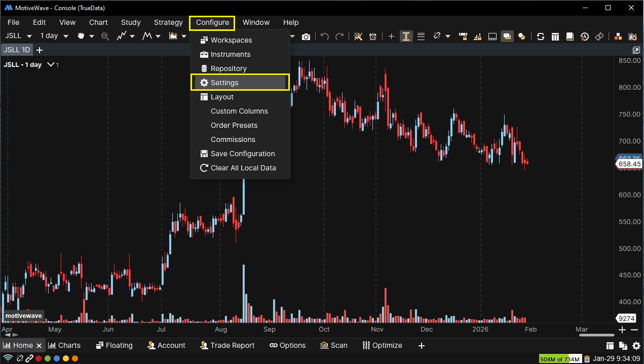The height and width of the screenshot is (364, 644).
Task: Expand the 1 day timeframe dropdown
Action: coord(54,36)
